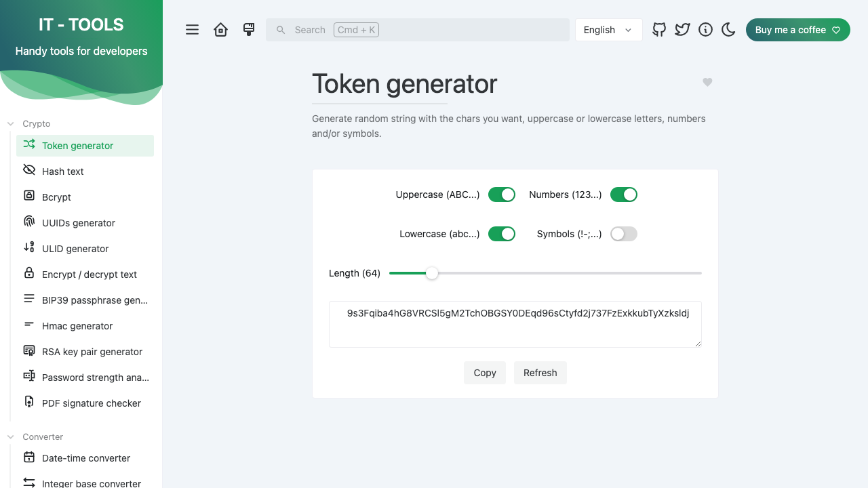The height and width of the screenshot is (488, 868).
Task: Toggle the sidebar menu hamburger icon
Action: pos(193,30)
